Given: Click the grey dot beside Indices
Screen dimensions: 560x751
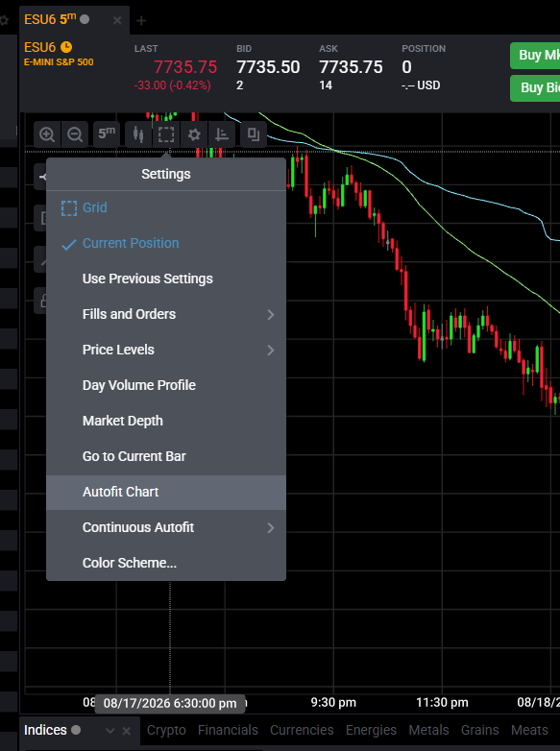Looking at the screenshot, I should (76, 730).
